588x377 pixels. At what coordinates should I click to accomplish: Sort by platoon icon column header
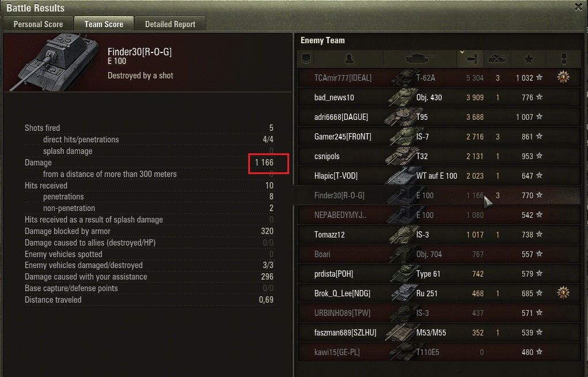coord(306,59)
